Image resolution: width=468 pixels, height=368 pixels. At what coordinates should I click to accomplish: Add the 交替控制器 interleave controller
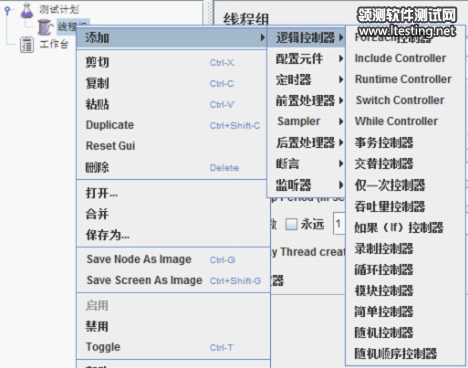[x=405, y=164]
